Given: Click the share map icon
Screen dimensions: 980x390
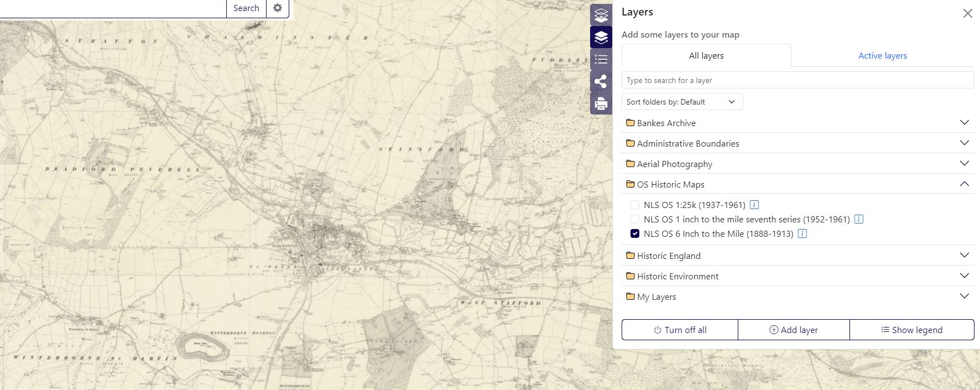Looking at the screenshot, I should [x=601, y=82].
